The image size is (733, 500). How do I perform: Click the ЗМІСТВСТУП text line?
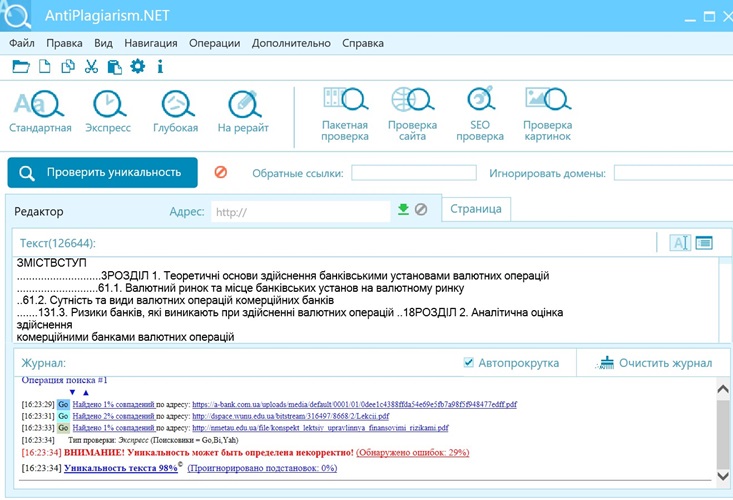[x=51, y=263]
